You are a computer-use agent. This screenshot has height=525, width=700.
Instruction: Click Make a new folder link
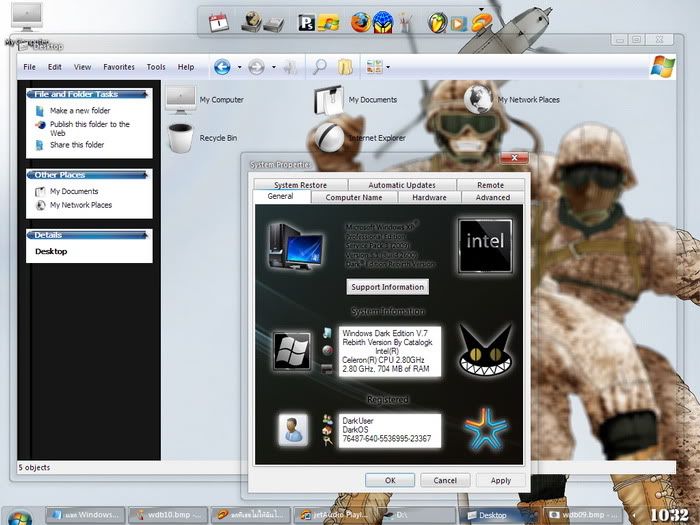pos(80,111)
